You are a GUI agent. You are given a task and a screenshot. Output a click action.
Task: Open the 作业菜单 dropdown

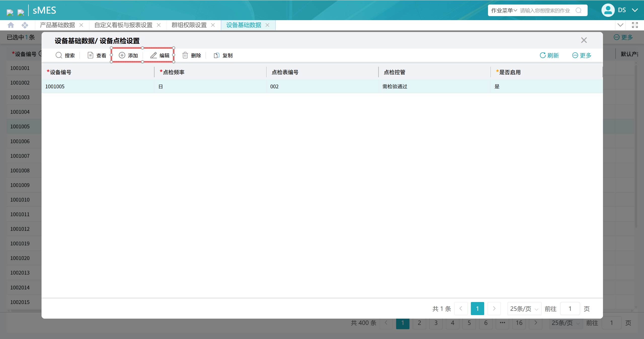pos(504,10)
